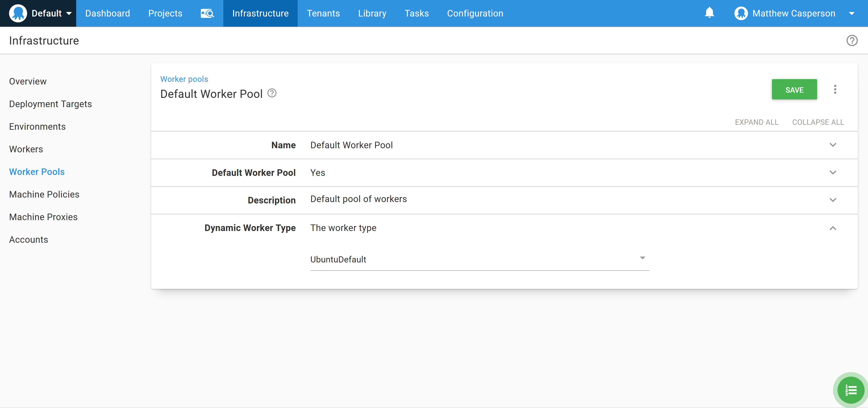Expand the Name section
Viewport: 868px width, 408px height.
[833, 145]
